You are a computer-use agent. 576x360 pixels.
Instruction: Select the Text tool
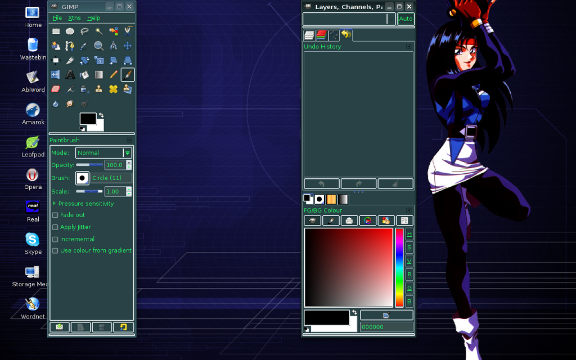pyautogui.click(x=70, y=75)
